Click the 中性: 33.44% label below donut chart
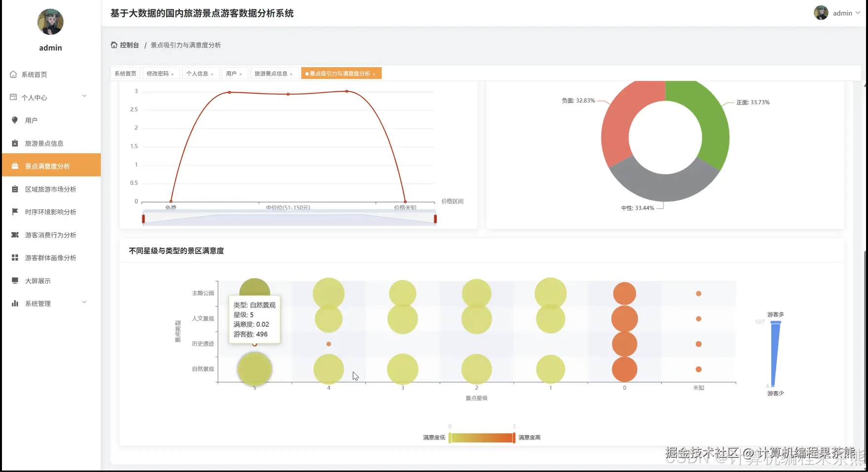 coord(637,208)
